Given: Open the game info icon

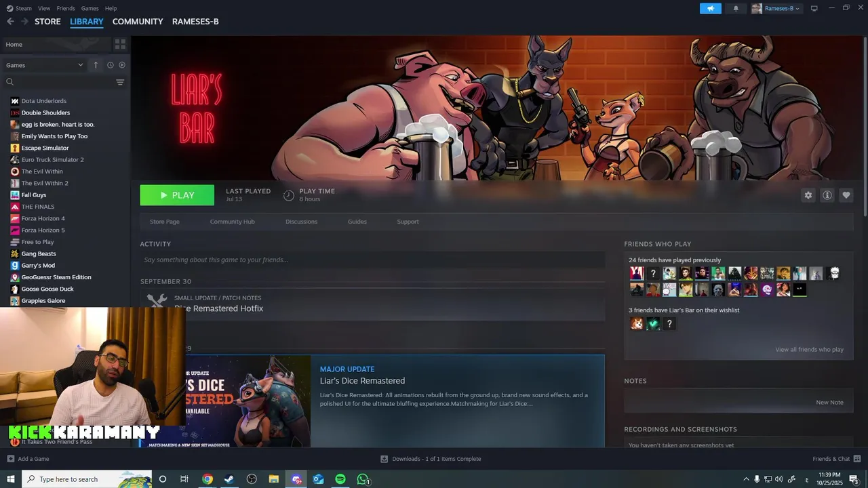Looking at the screenshot, I should click(827, 195).
